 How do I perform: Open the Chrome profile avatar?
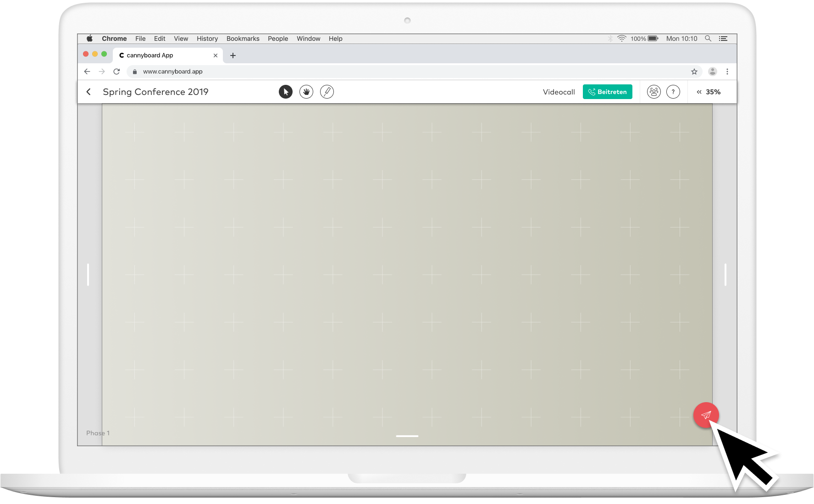pos(713,72)
